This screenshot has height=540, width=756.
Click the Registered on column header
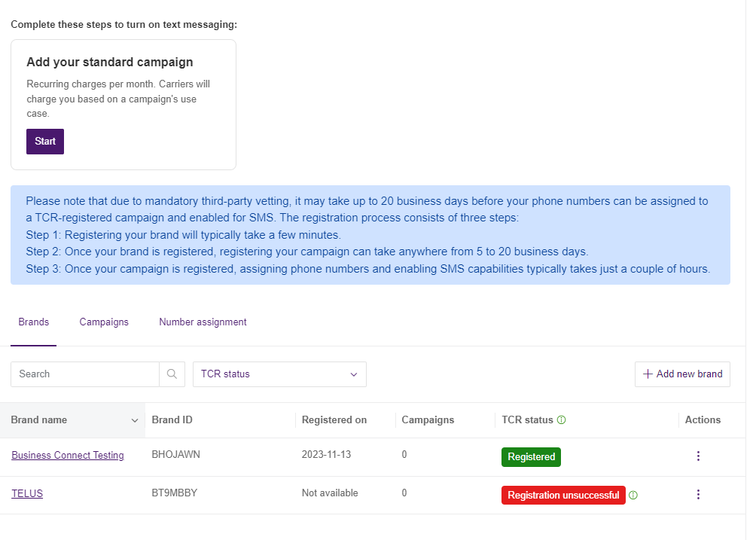pyautogui.click(x=334, y=420)
